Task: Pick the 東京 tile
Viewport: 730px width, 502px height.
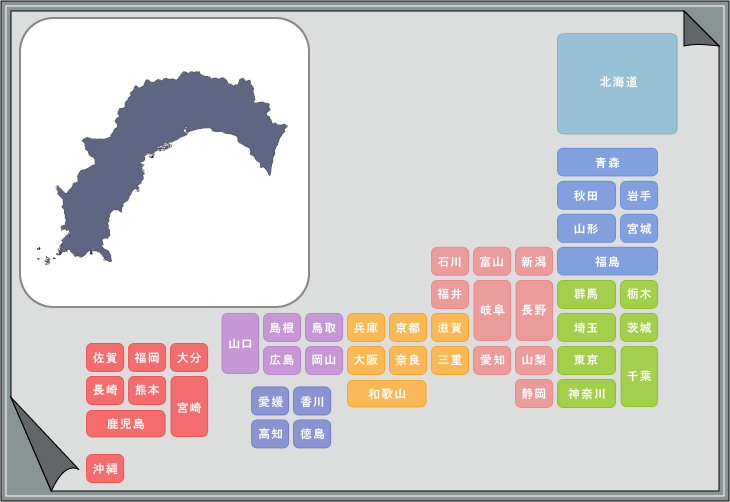Action: (x=586, y=360)
